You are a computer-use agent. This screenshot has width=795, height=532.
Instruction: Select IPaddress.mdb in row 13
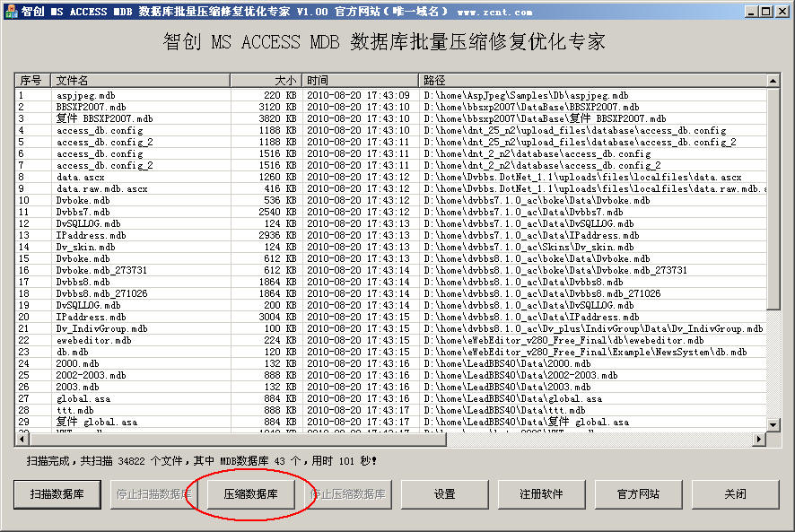(x=92, y=235)
